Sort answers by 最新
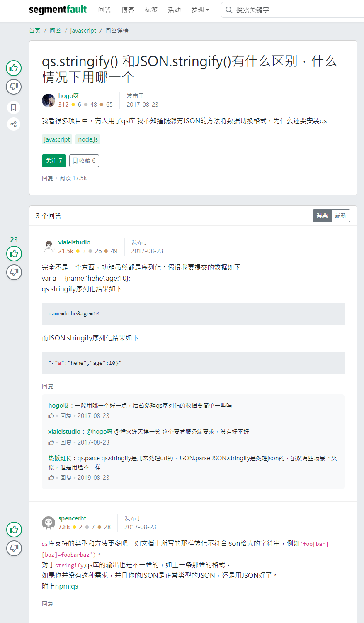The image size is (364, 623). 341,216
